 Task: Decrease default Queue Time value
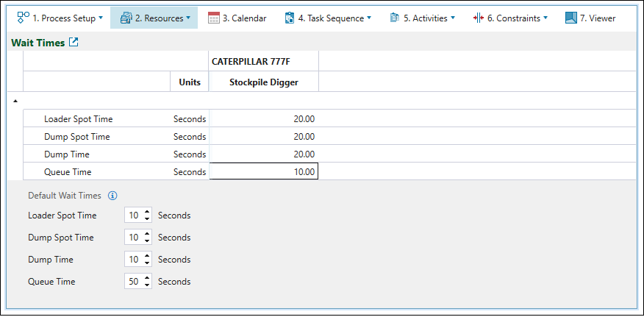click(148, 285)
